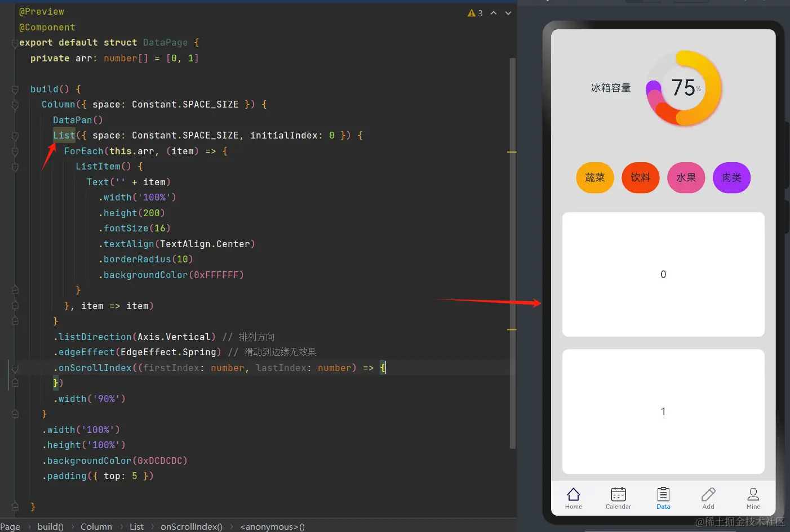Open the Home tab in the preview
The height and width of the screenshot is (532, 790).
point(574,498)
